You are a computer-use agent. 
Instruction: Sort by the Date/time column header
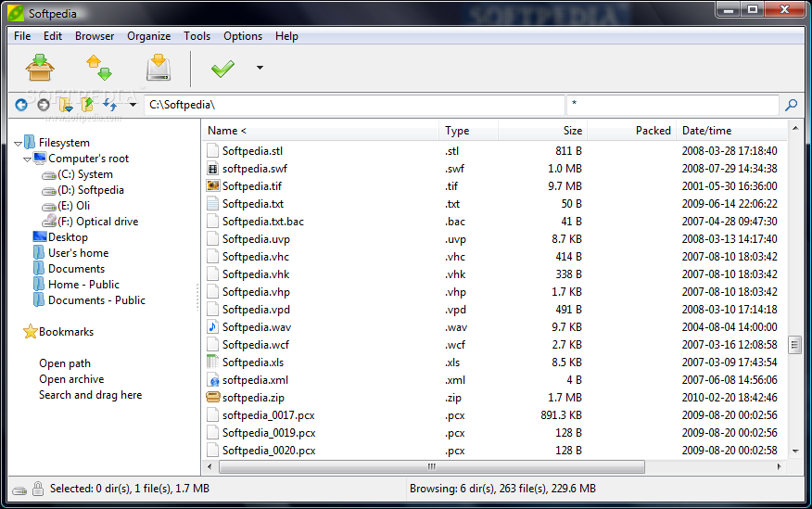tap(731, 131)
